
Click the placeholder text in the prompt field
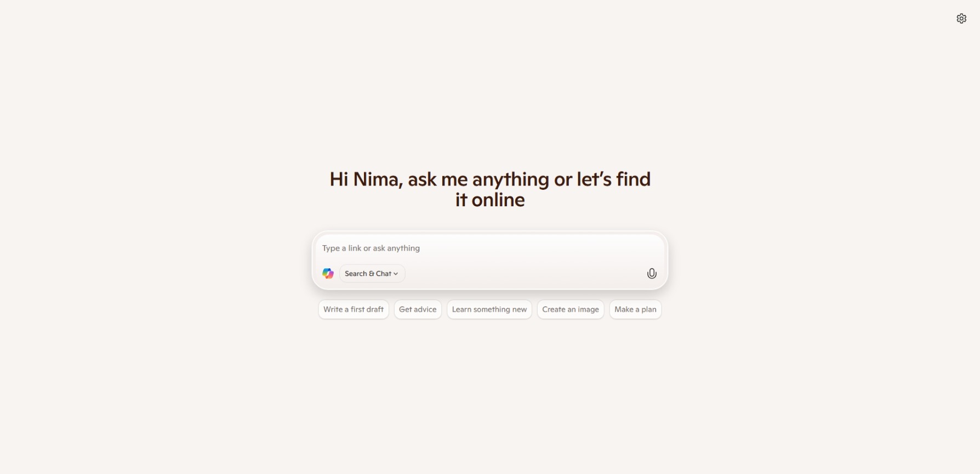[x=371, y=248]
